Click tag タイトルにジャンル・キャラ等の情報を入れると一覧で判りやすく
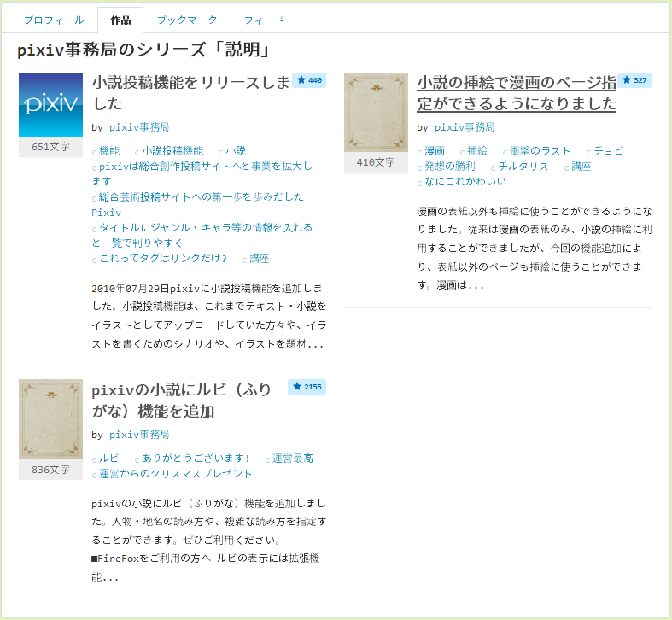The width and height of the screenshot is (672, 620). click(202, 235)
